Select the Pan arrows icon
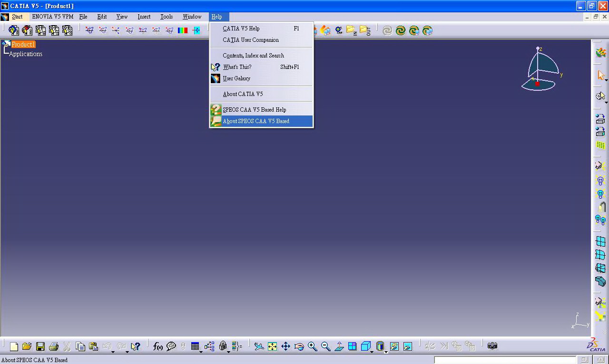Image resolution: width=609 pixels, height=364 pixels. [285, 346]
